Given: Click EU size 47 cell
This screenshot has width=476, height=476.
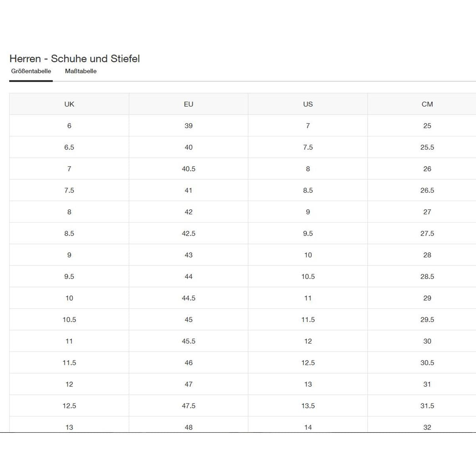Looking at the screenshot, I should pos(188,384).
